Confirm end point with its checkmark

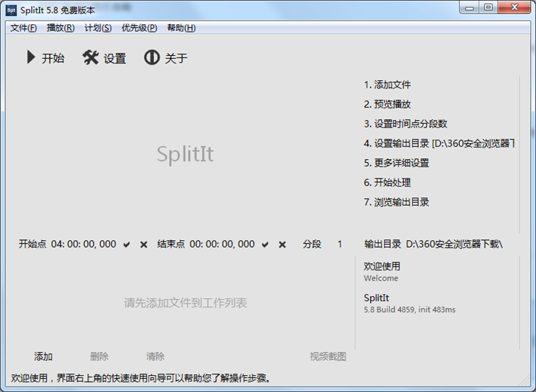click(265, 245)
